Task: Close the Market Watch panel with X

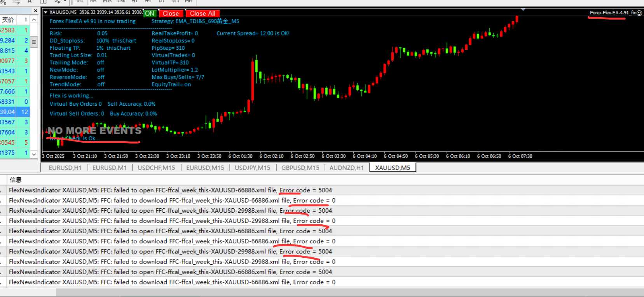Action: [x=36, y=11]
